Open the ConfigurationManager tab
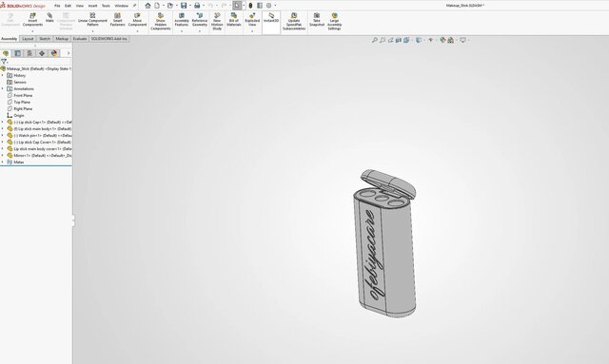Screen dimensions: 609x364 (x=29, y=53)
